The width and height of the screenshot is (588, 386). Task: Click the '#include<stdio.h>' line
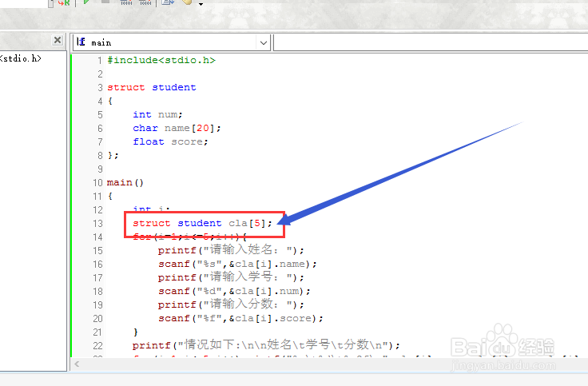pos(161,60)
